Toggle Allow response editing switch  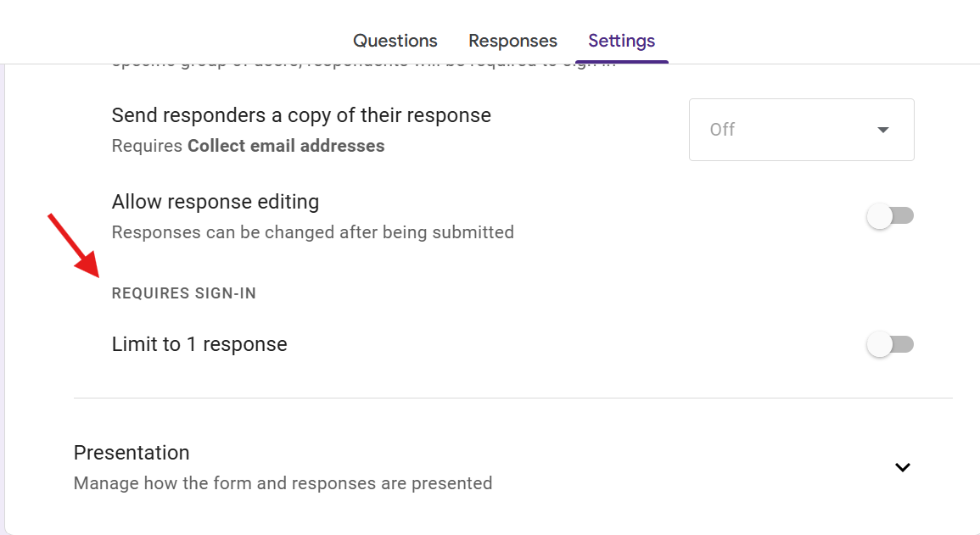(x=890, y=216)
